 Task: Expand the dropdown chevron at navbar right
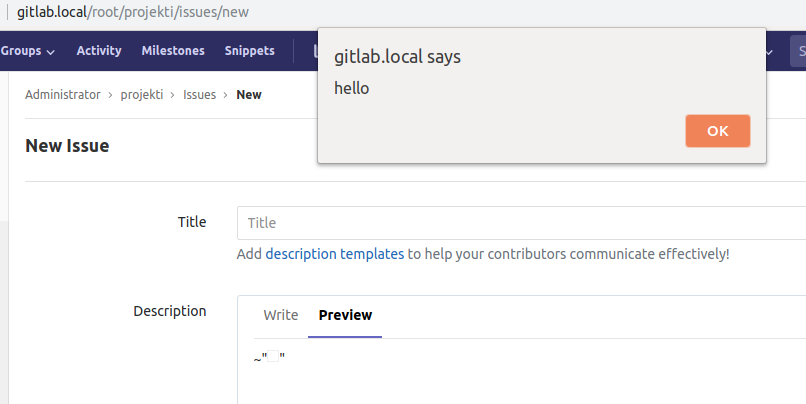click(769, 51)
